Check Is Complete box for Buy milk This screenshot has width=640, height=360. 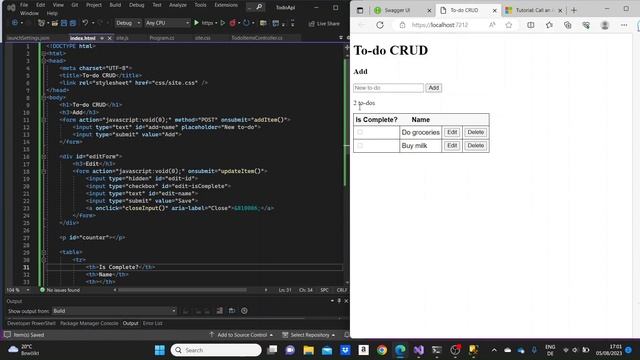pyautogui.click(x=360, y=145)
